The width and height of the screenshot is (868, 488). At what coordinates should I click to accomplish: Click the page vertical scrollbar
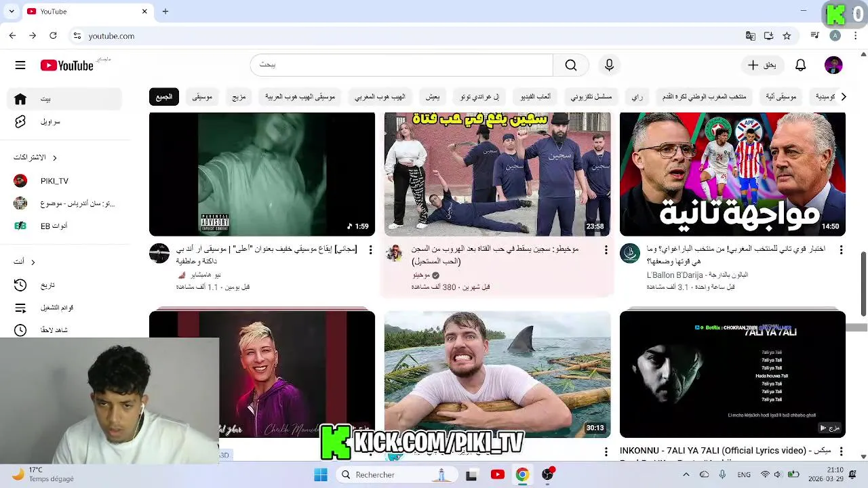(x=863, y=283)
